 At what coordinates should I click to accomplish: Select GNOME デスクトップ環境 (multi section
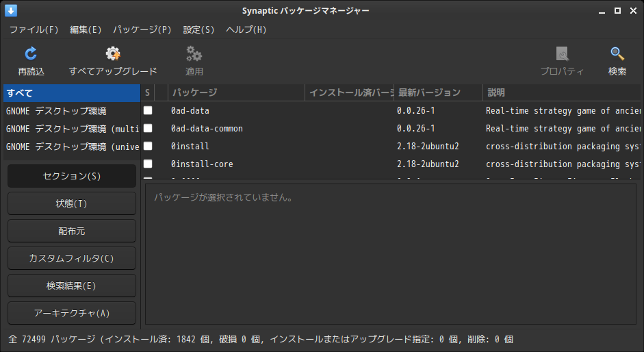pyautogui.click(x=72, y=129)
